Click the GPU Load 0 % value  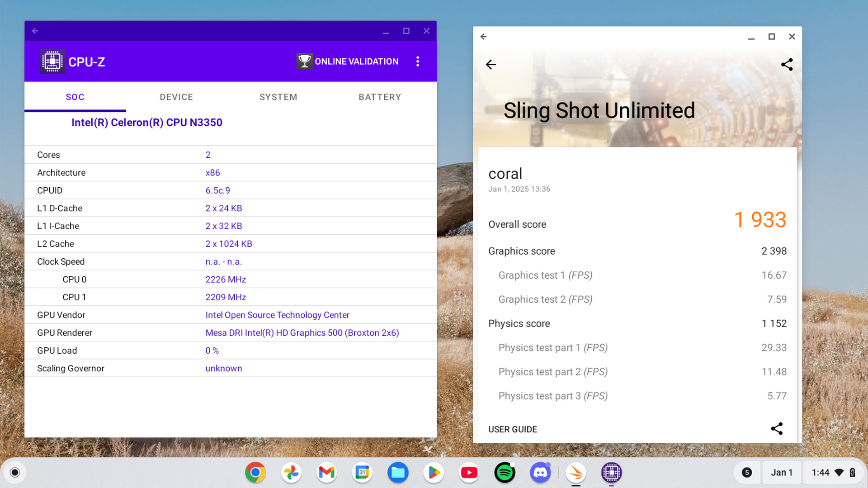tap(212, 351)
